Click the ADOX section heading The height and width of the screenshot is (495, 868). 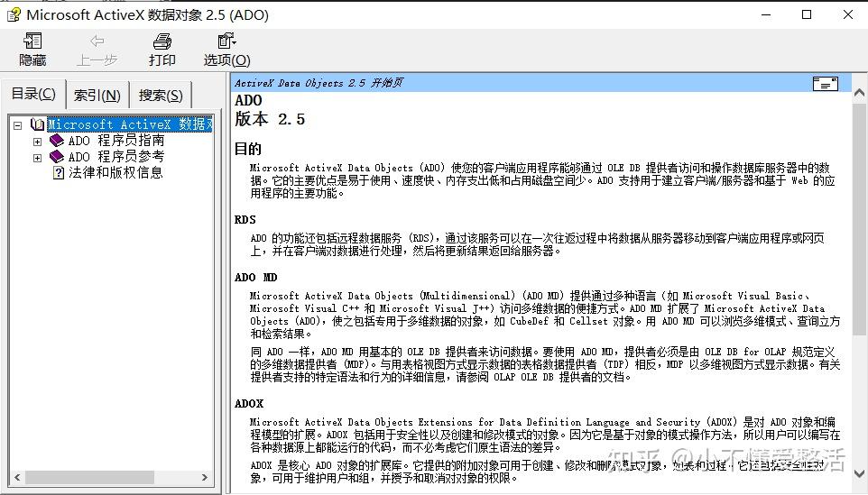pos(249,403)
